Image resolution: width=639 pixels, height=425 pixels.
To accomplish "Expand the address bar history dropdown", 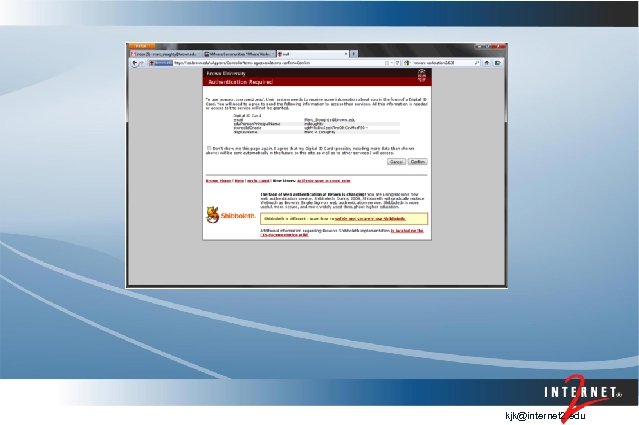I will 392,63.
